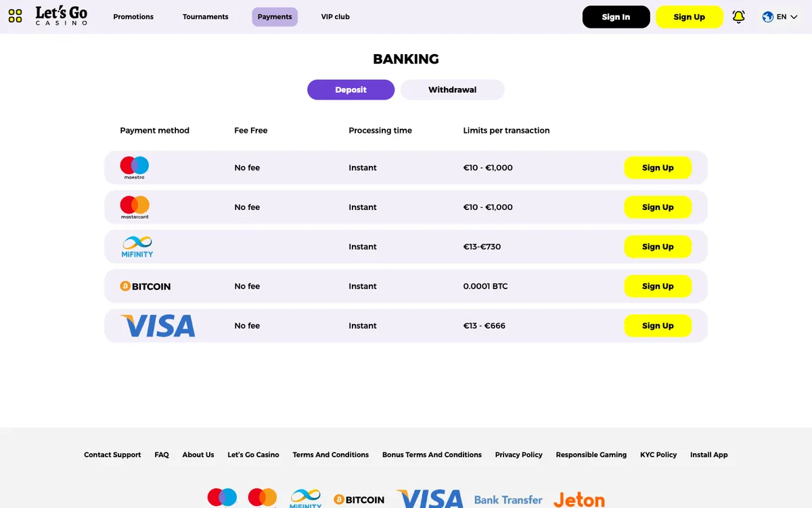Viewport: 812px width, 508px height.
Task: Click No fee in the Visa row
Action: click(x=247, y=326)
